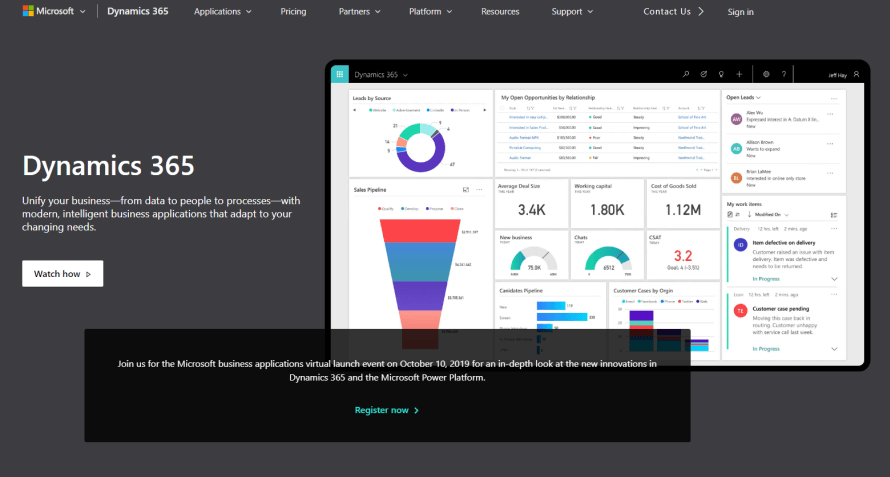This screenshot has height=477, width=890.
Task: Click the ellipsis on the Delivery work item
Action: click(x=834, y=229)
